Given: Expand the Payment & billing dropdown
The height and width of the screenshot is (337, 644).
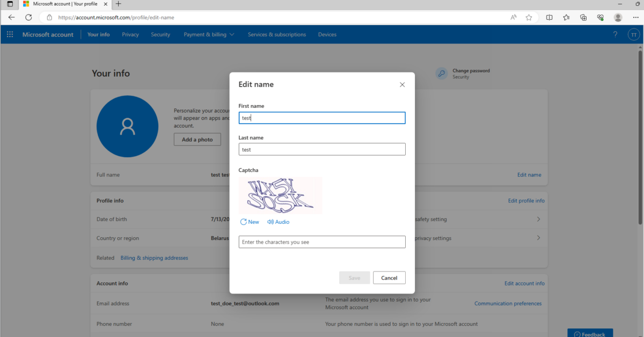Looking at the screenshot, I should pos(209,34).
